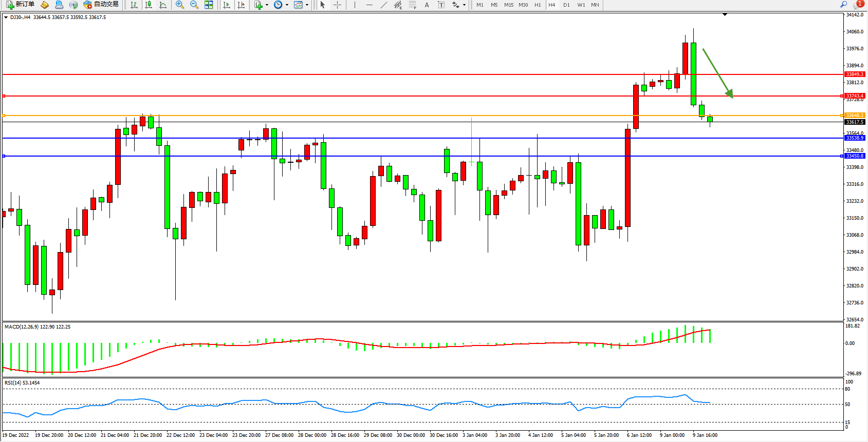Switch chart to bar chart mode
The image size is (868, 442).
click(134, 5)
